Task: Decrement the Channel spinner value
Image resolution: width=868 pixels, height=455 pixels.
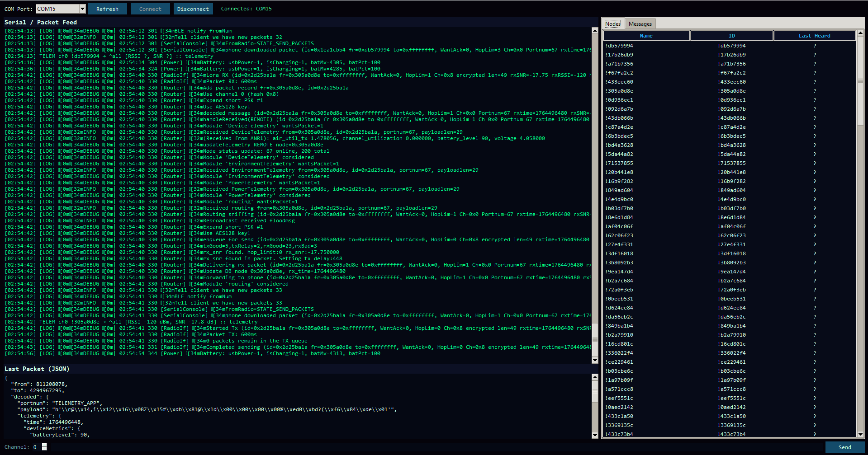Action: click(x=44, y=448)
